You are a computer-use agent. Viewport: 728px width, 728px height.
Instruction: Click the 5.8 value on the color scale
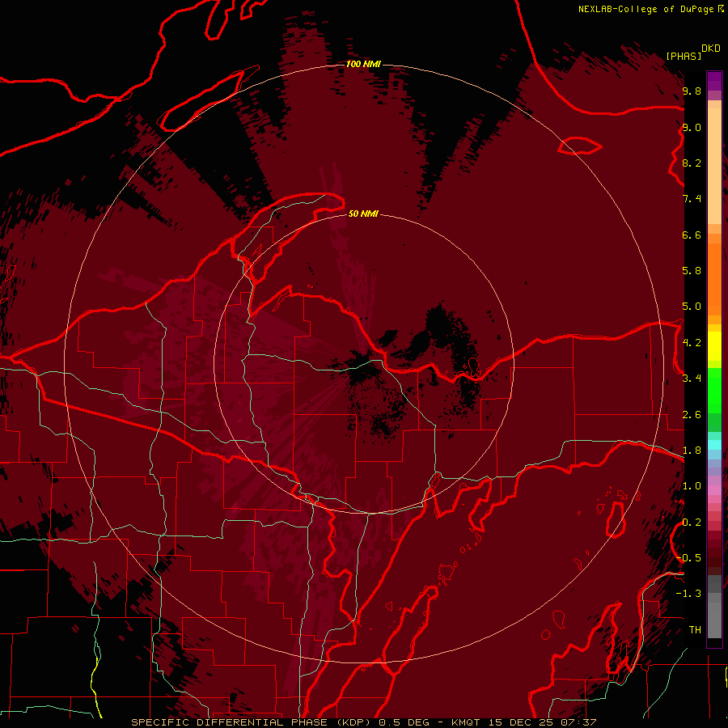692,271
